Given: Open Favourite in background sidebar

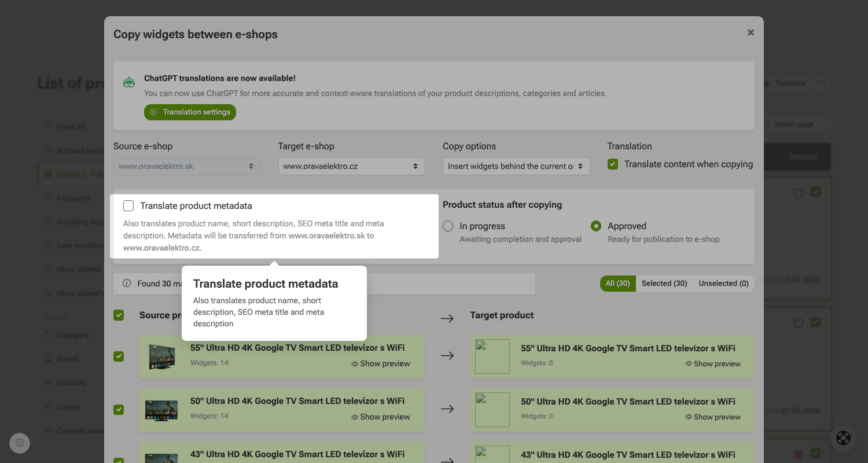Looking at the screenshot, I should (67, 198).
